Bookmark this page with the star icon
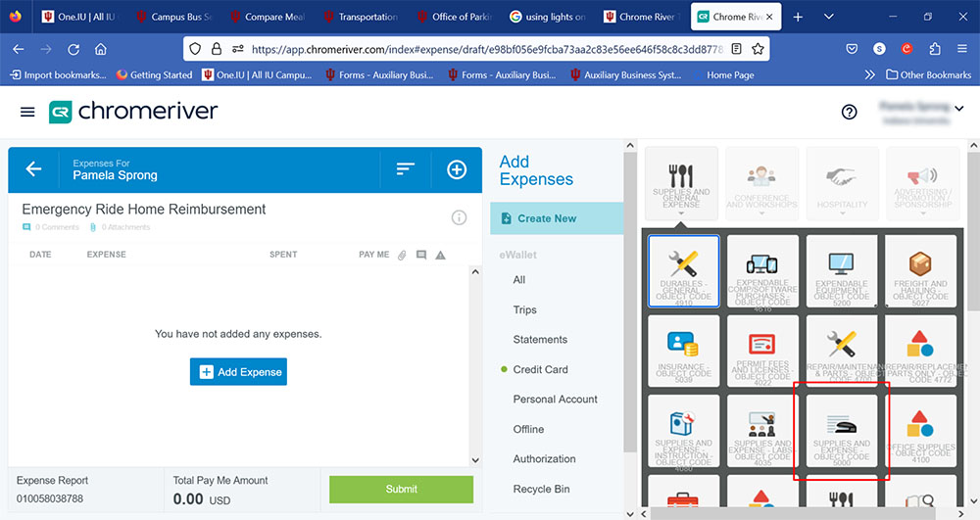Viewport: 980px width, 520px height. coord(758,49)
